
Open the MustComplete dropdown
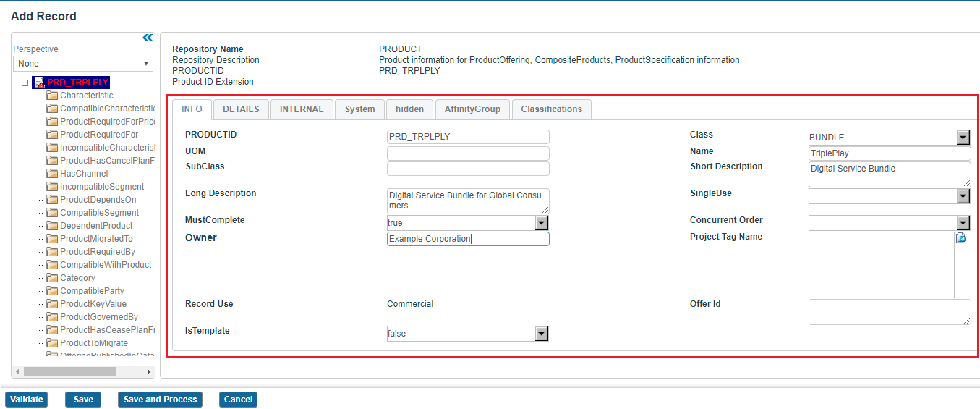(x=541, y=223)
